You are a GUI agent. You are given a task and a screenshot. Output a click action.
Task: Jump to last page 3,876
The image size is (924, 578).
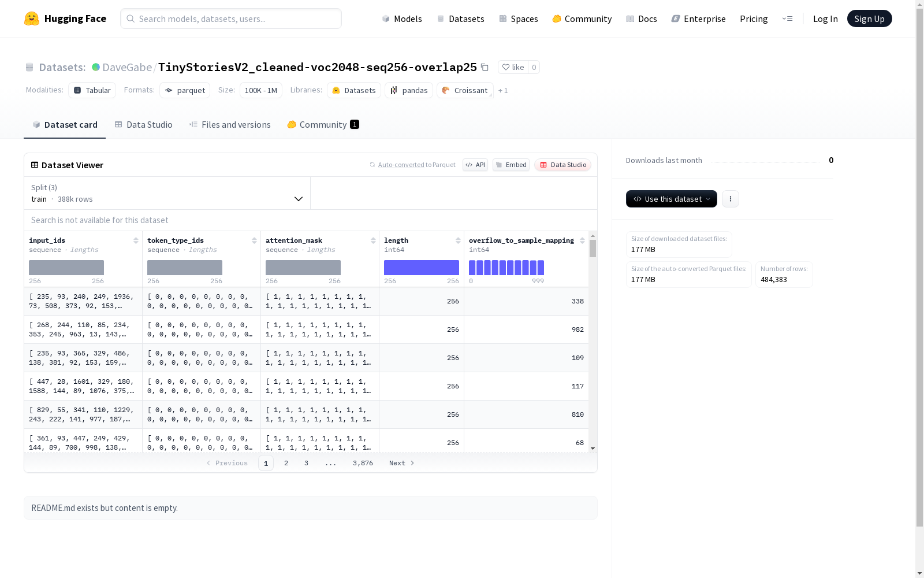[363, 463]
